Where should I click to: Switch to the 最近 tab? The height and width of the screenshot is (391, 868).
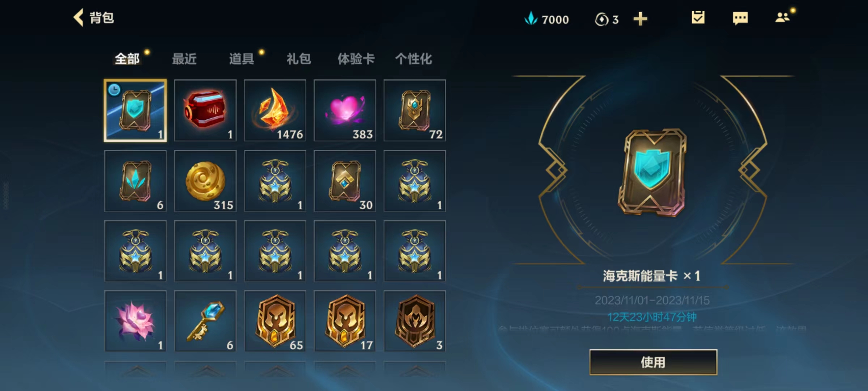(184, 59)
